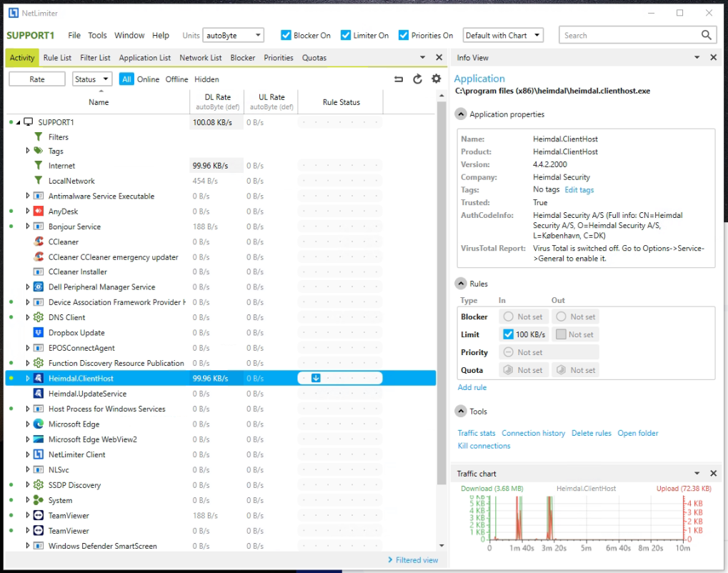The height and width of the screenshot is (573, 728).
Task: Toggle the Blocker On checkbox
Action: (x=286, y=35)
